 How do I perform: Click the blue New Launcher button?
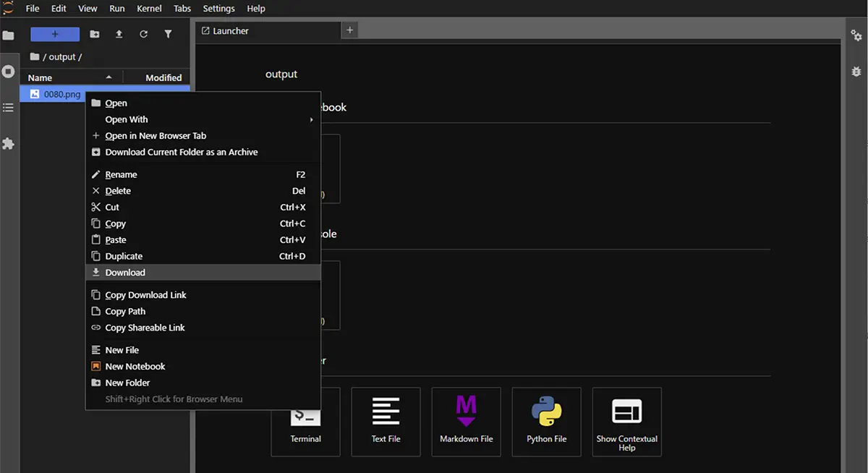[55, 34]
